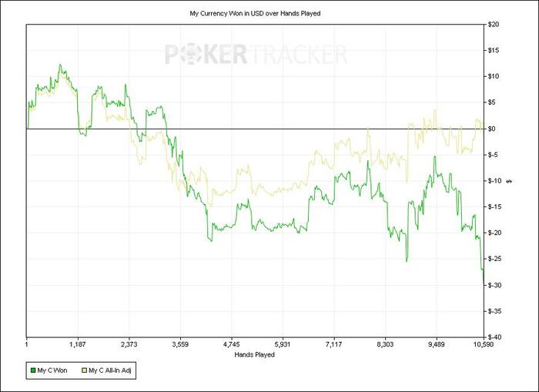Click the $-40 y-axis value
This screenshot has width=539, height=392.
coord(494,337)
